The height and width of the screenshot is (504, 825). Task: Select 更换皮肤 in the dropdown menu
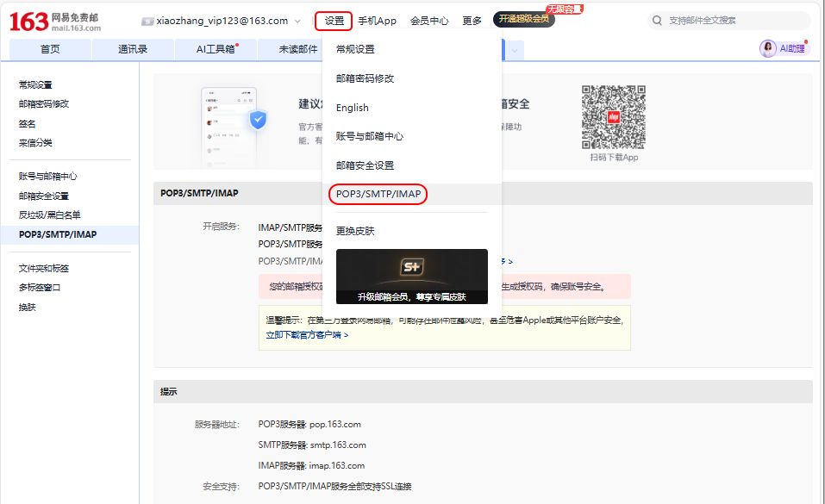pos(355,231)
